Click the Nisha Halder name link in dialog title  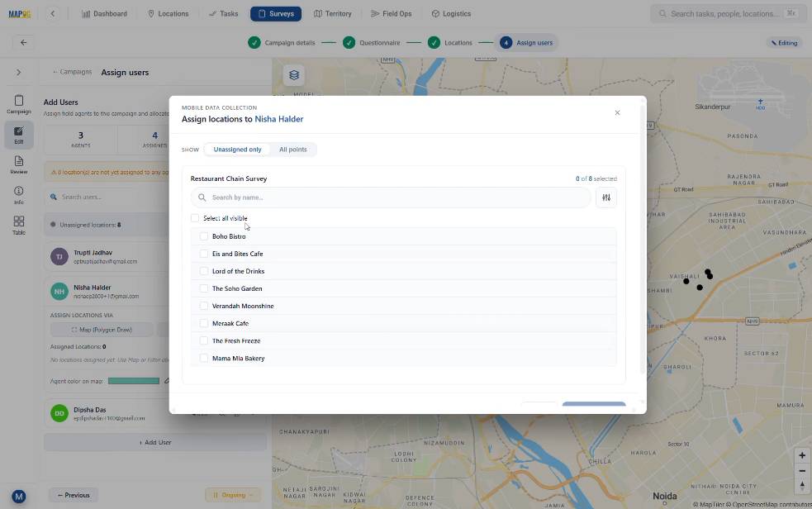[278, 119]
